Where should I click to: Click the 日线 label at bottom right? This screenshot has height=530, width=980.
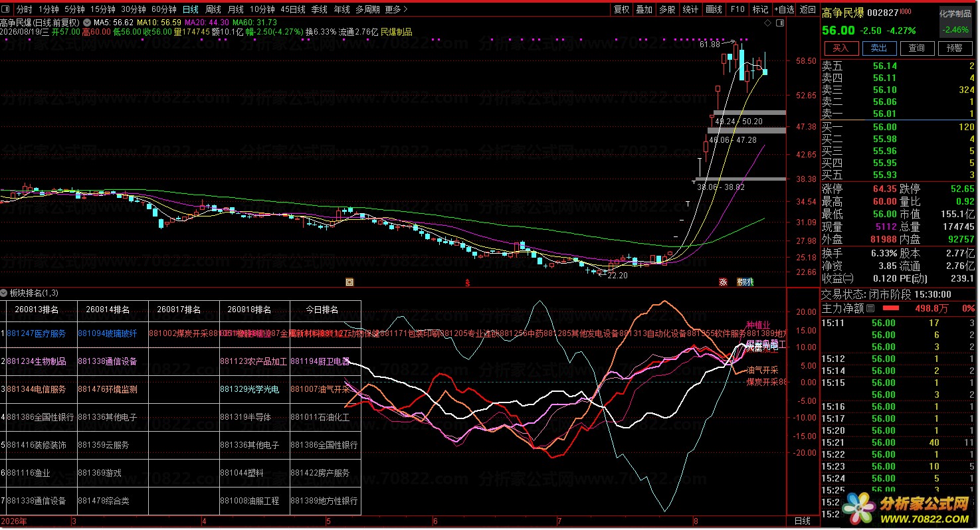[x=803, y=521]
